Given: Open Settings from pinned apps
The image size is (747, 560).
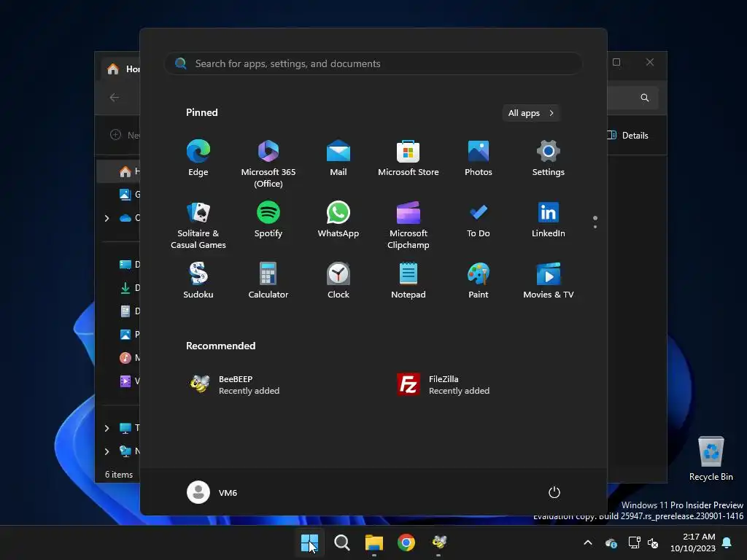Looking at the screenshot, I should coord(549,158).
